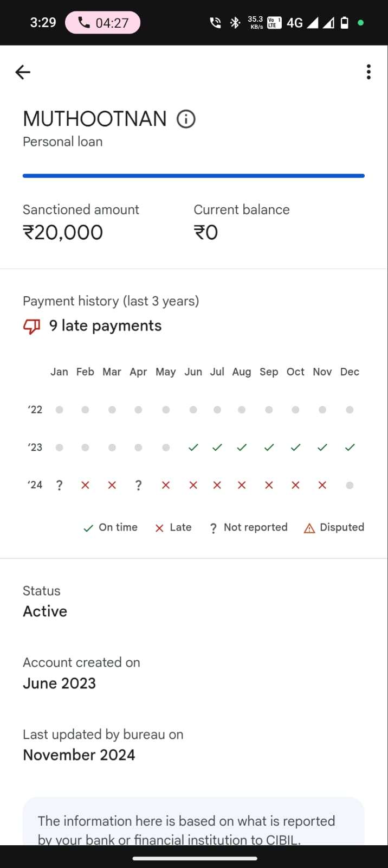Tap the December 2023 on-time checkmark
The width and height of the screenshot is (388, 868).
click(350, 448)
